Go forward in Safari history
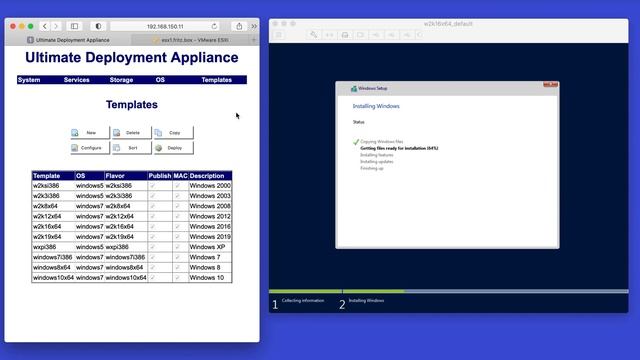The width and height of the screenshot is (640, 360). pyautogui.click(x=56, y=26)
